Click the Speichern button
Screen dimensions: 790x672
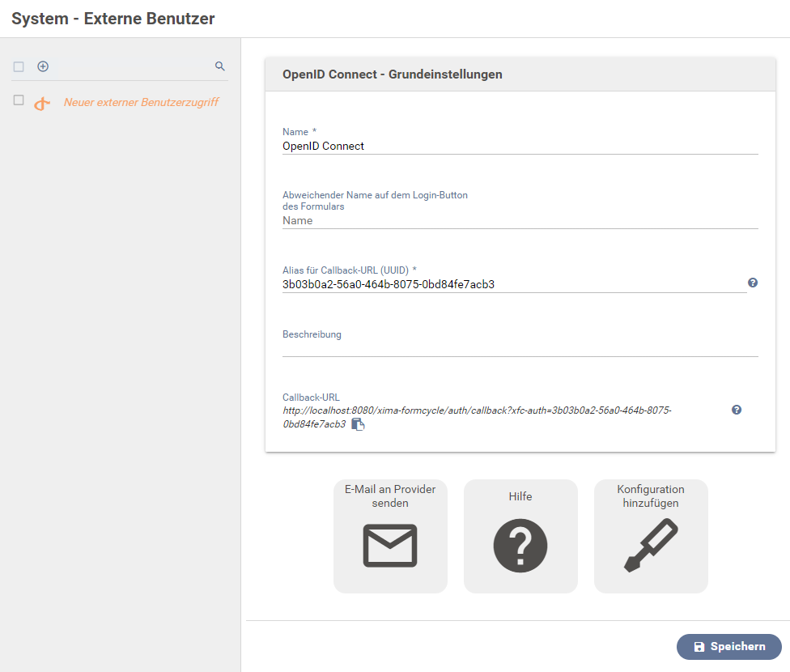[x=729, y=647]
